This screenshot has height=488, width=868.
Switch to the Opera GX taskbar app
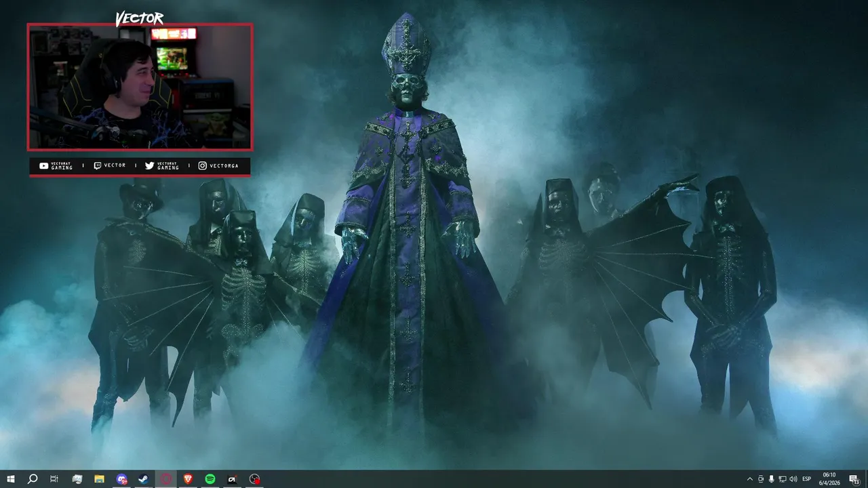pos(166,479)
